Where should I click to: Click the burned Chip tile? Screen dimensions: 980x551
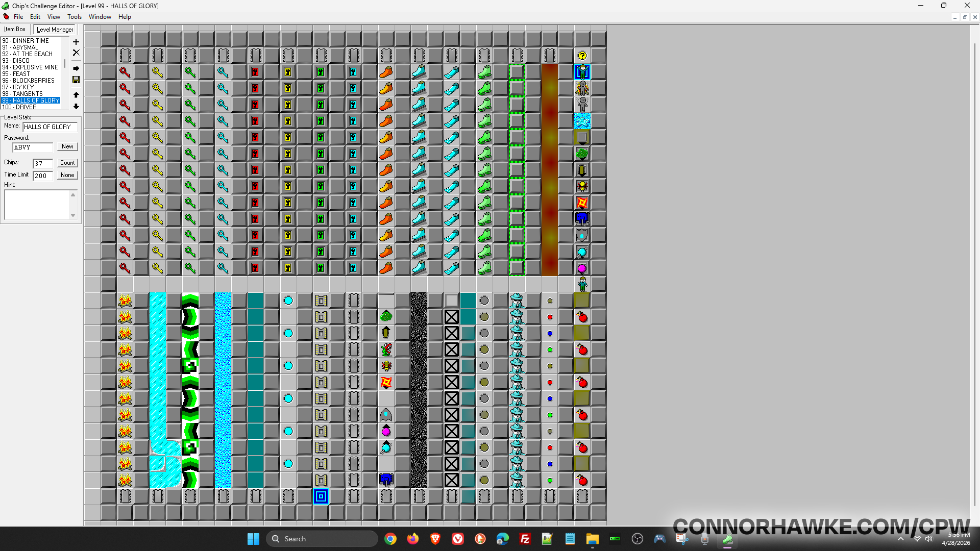[582, 88]
